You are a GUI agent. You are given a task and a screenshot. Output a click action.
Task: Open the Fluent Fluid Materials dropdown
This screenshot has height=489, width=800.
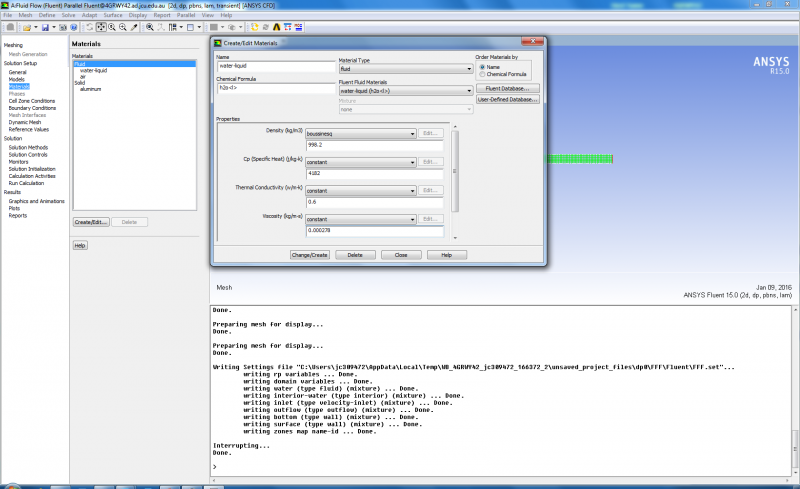[x=406, y=91]
